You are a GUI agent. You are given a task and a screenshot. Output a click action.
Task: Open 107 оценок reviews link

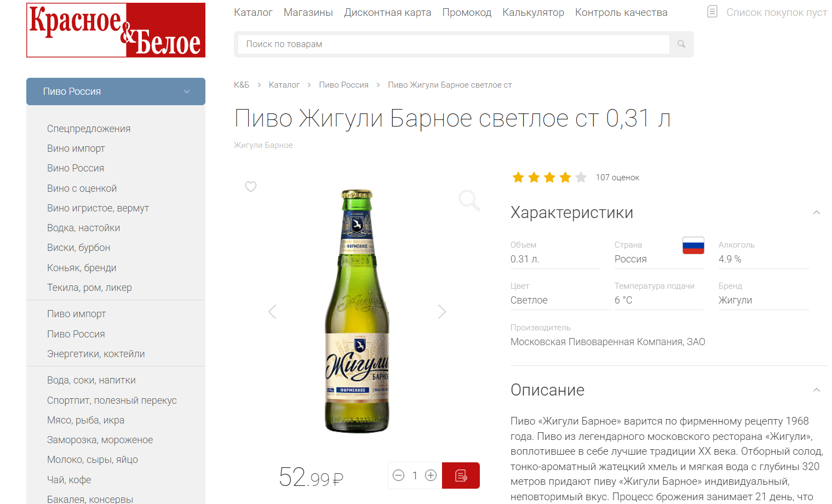[617, 177]
